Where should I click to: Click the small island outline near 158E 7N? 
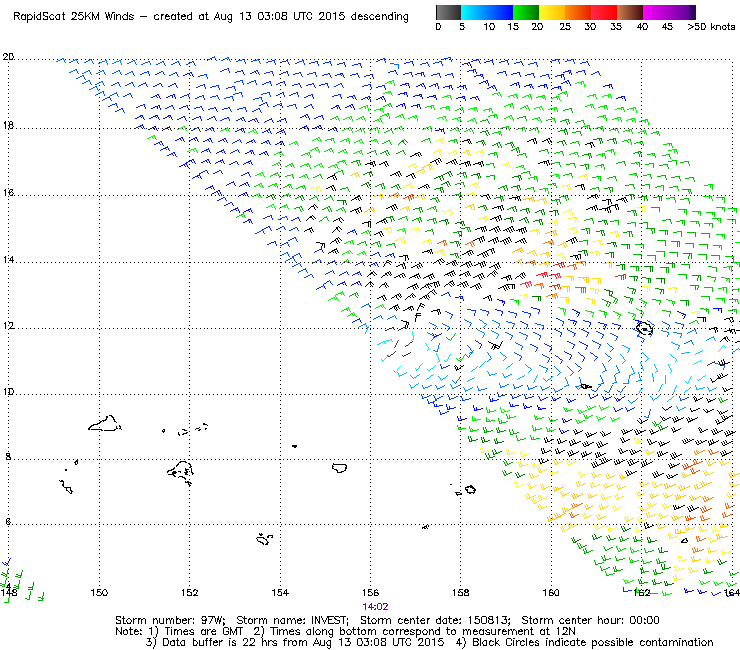point(470,490)
